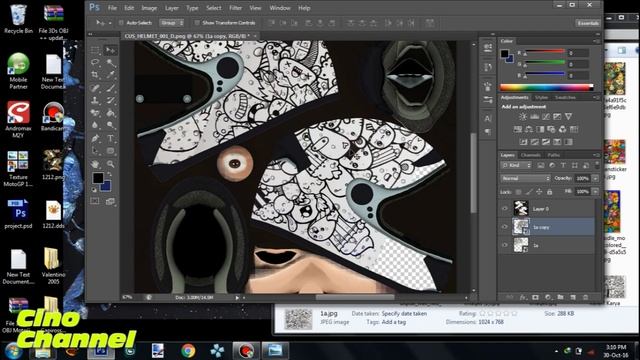Toggle Quick Mask mode

pos(95,201)
